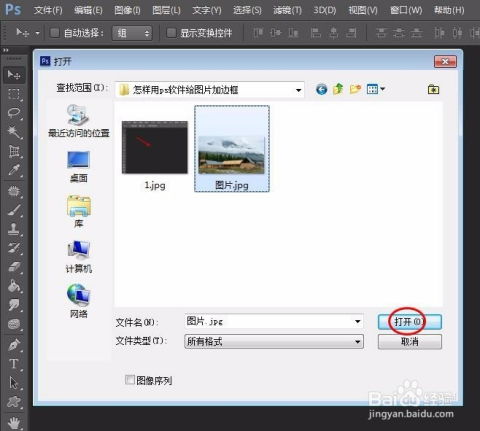Click the 取消 button
Screen dimensions: 480x431
pos(410,342)
